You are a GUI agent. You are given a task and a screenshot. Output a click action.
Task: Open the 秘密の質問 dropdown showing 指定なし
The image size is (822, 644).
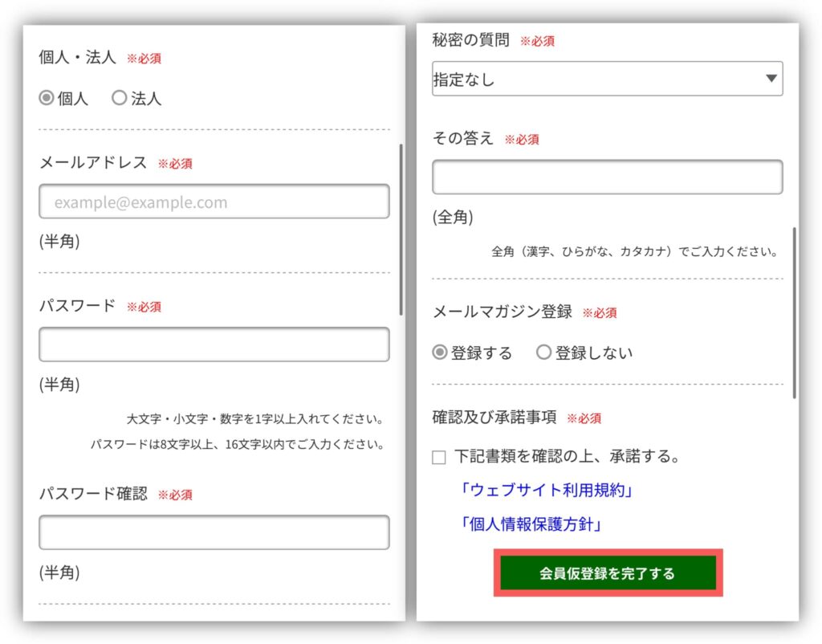[607, 79]
